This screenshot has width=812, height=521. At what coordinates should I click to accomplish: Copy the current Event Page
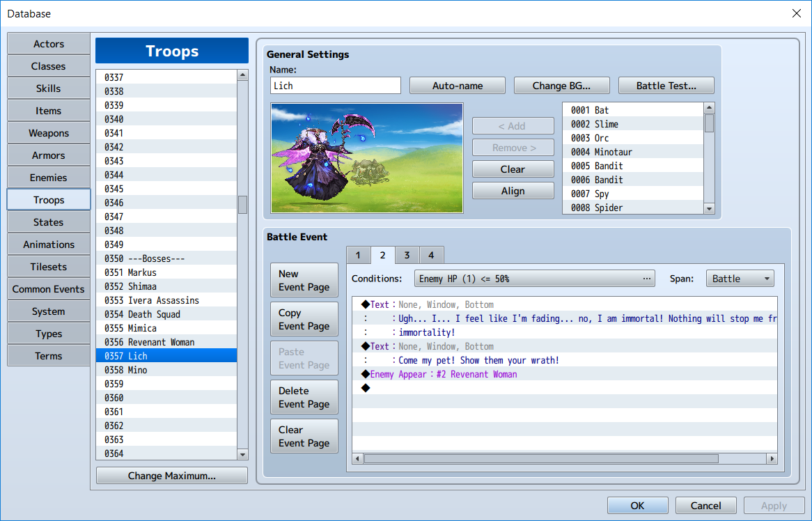[x=304, y=319]
